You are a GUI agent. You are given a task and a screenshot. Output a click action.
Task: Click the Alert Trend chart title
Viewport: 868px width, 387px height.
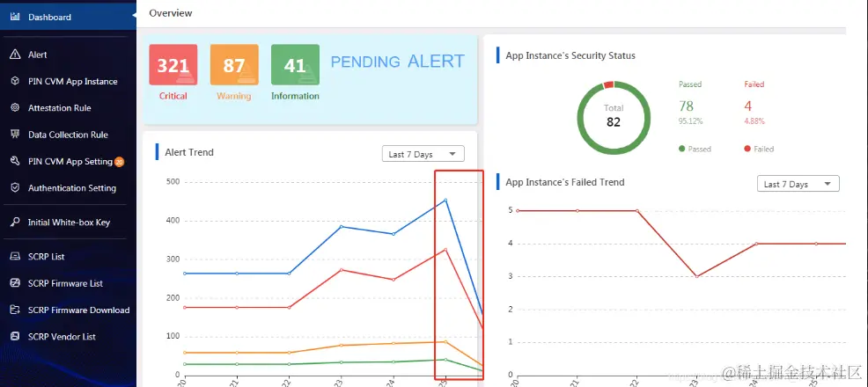[188, 152]
